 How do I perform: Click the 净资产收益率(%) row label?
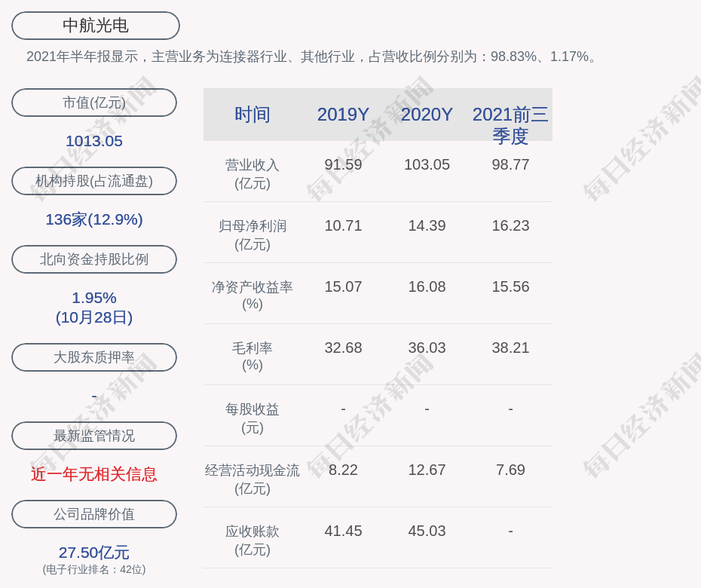pos(253,296)
